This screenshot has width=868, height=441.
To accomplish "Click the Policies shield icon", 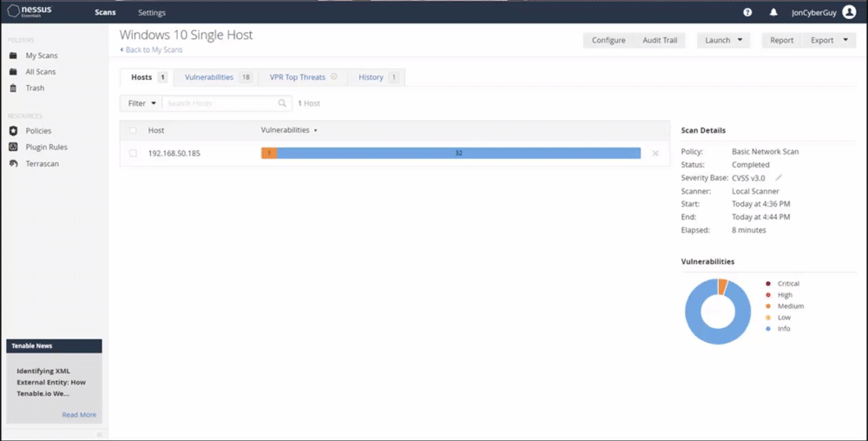I will 13,131.
